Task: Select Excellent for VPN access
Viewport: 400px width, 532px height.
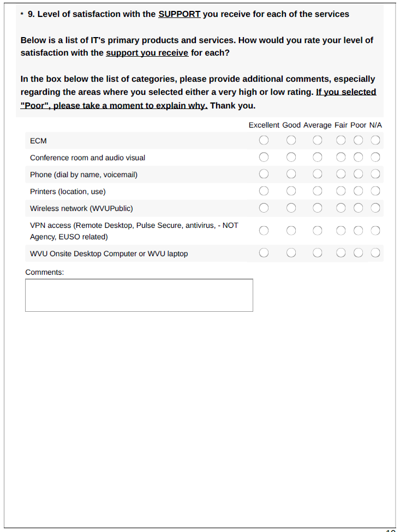Action: click(x=264, y=231)
